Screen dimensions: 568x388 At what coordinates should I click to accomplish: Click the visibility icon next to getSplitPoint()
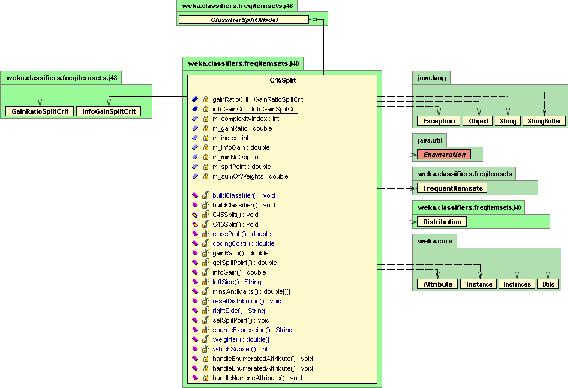click(205, 263)
